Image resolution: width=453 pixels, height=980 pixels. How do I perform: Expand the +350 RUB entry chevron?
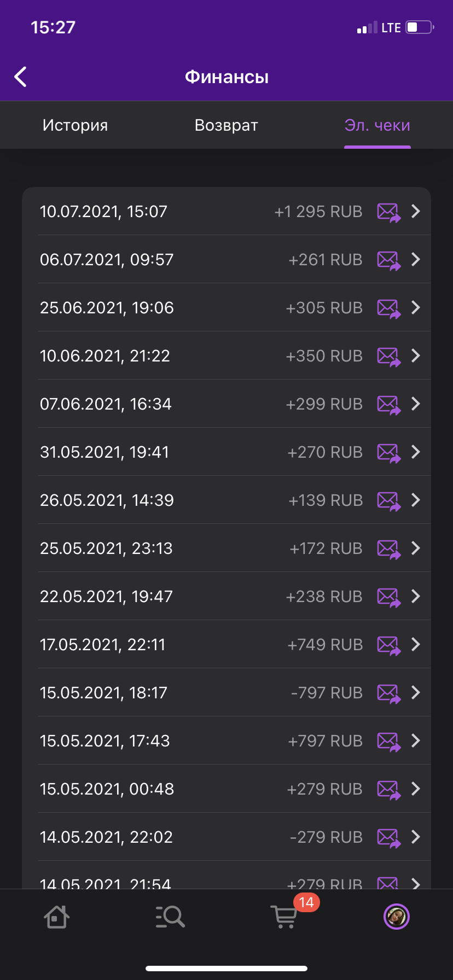416,356
